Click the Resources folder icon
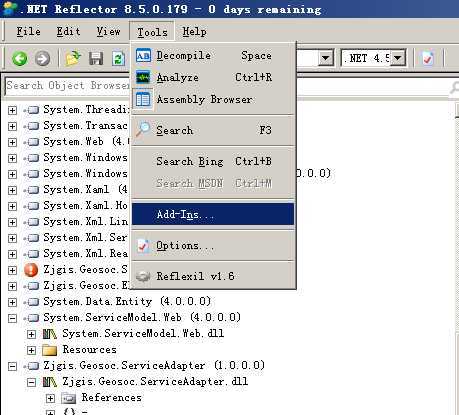This screenshot has width=459, height=415. pyautogui.click(x=50, y=350)
